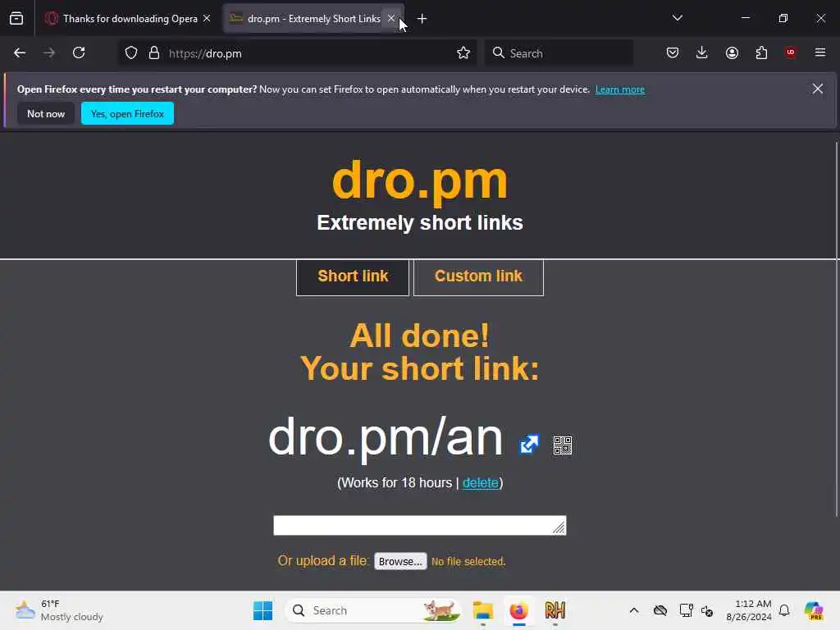Open the Save to Pocket icon
This screenshot has width=840, height=630.
673,52
